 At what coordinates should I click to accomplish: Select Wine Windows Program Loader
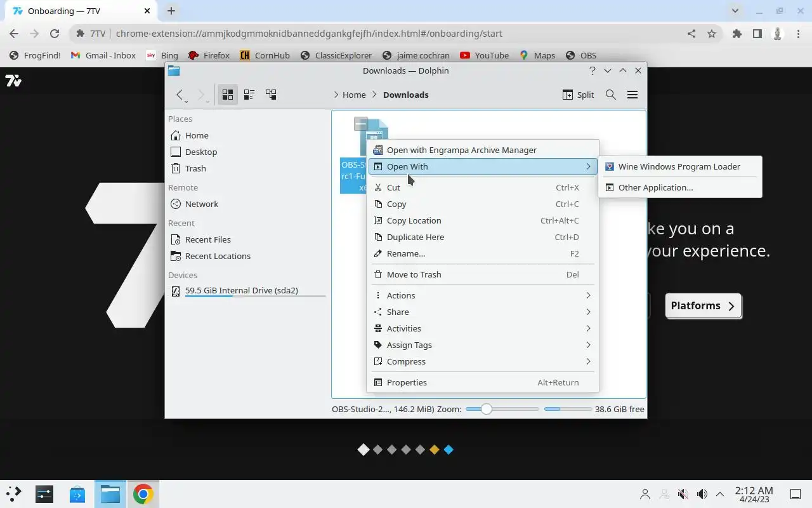click(x=680, y=166)
